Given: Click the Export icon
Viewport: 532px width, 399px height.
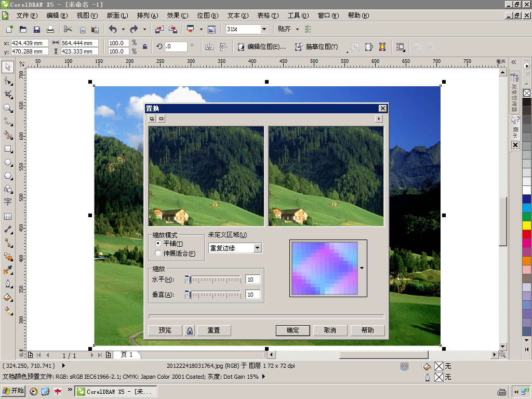Looking at the screenshot, I should tap(173, 29).
